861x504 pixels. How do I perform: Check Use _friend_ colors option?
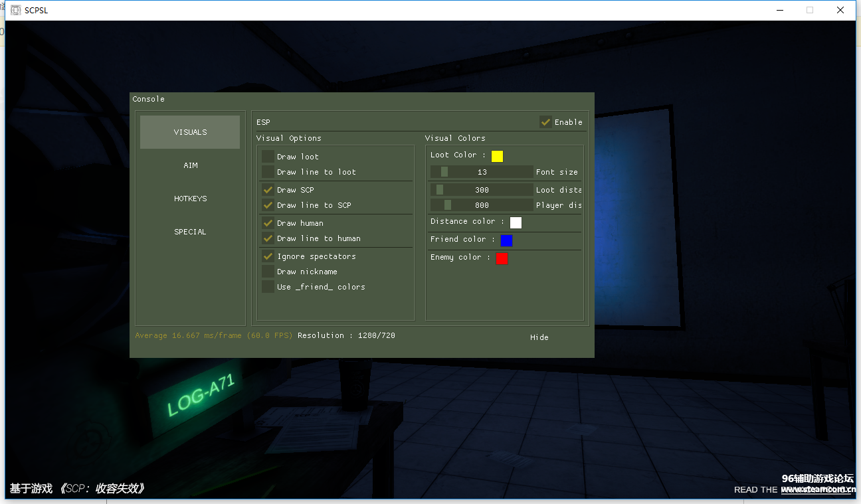pos(268,287)
